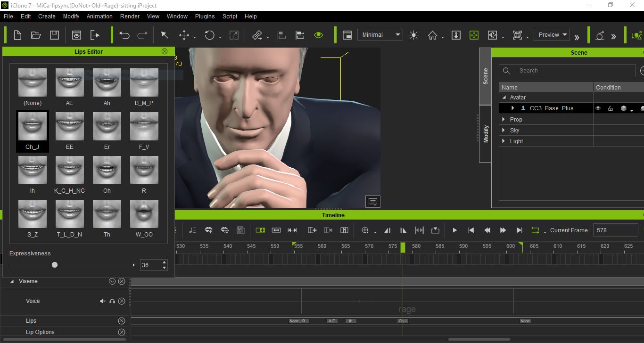Click the Export icon in the toolbar
Image resolution: width=644 pixels, height=343 pixels.
[x=95, y=35]
